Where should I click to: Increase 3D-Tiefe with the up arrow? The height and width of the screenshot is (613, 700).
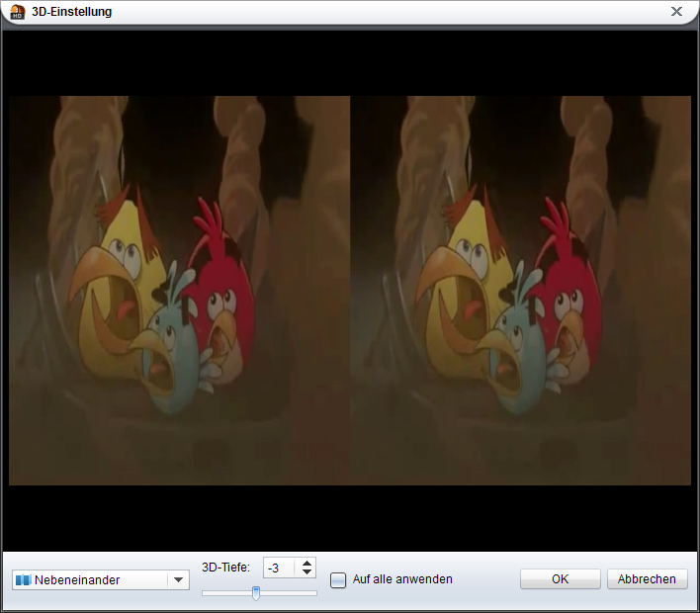tap(306, 563)
